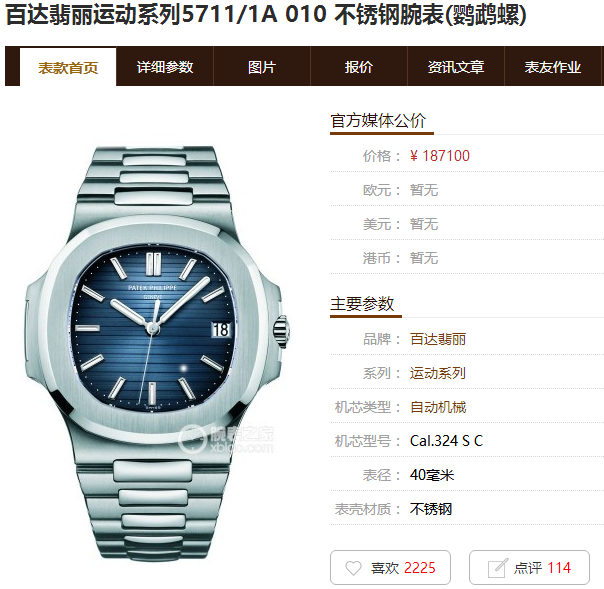Viewport: 604px width, 589px height.
Task: Click the Cal.324 S C movement text
Action: coord(446,441)
